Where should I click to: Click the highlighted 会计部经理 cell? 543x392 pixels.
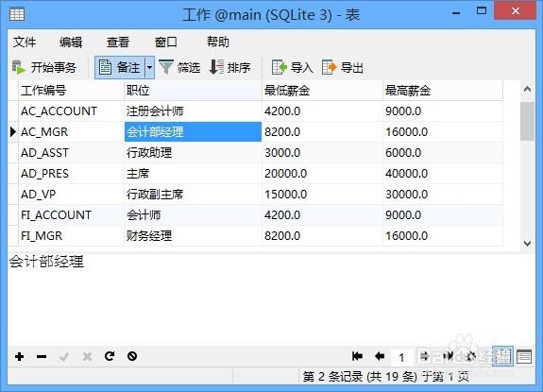click(x=193, y=132)
